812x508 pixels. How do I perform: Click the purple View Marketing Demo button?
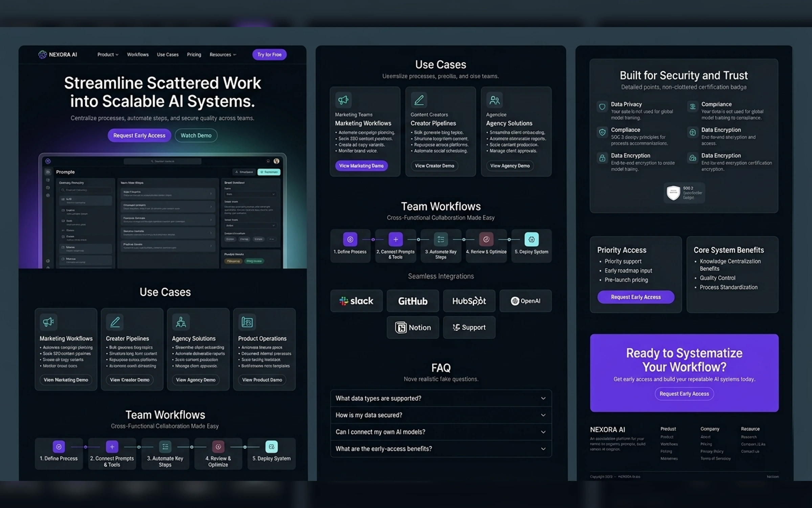pos(361,166)
